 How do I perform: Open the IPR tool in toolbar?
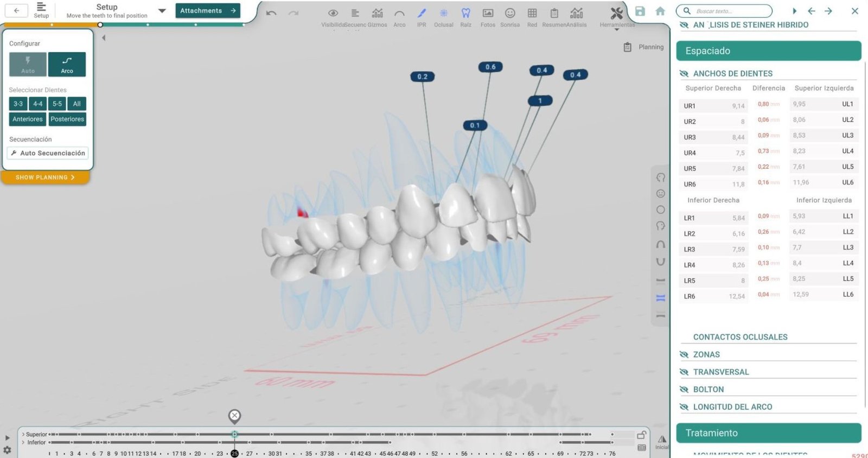(x=422, y=14)
